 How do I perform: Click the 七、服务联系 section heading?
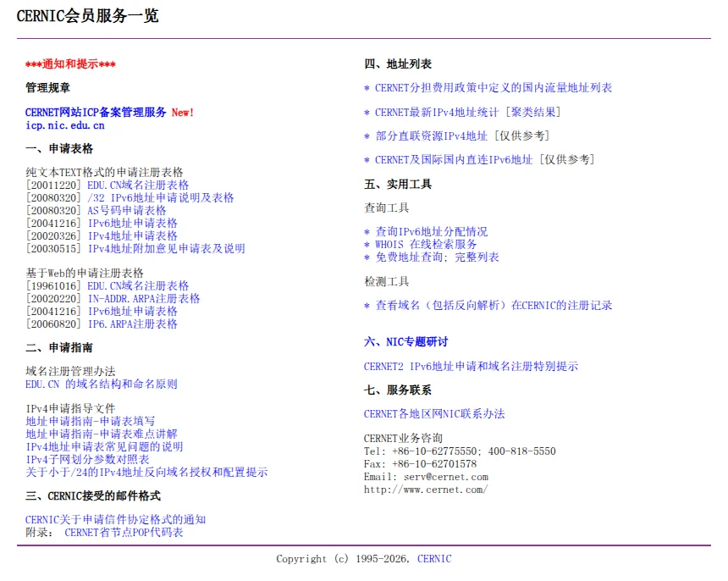[x=398, y=390]
